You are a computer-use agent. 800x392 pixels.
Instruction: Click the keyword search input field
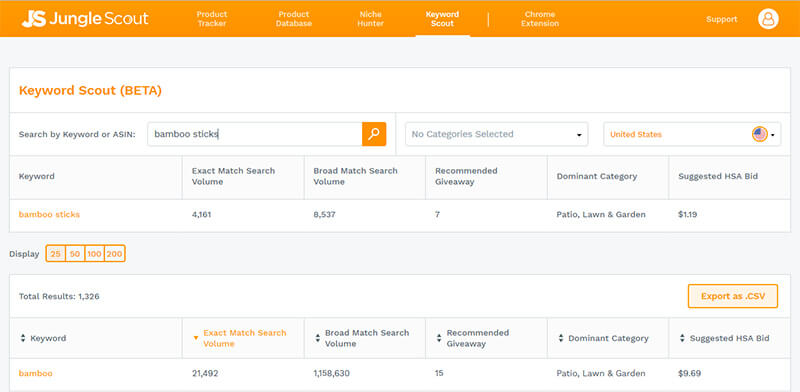coord(255,134)
